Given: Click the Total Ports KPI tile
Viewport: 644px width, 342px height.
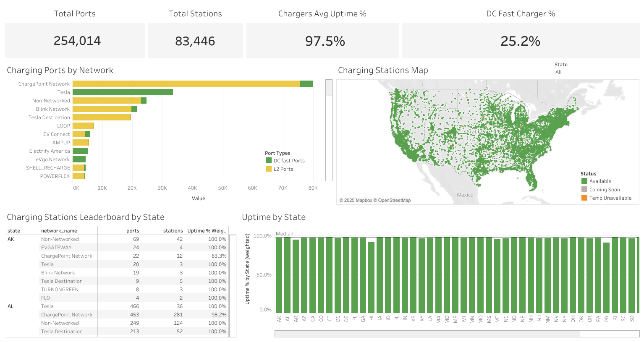Looking at the screenshot, I should 75,40.
